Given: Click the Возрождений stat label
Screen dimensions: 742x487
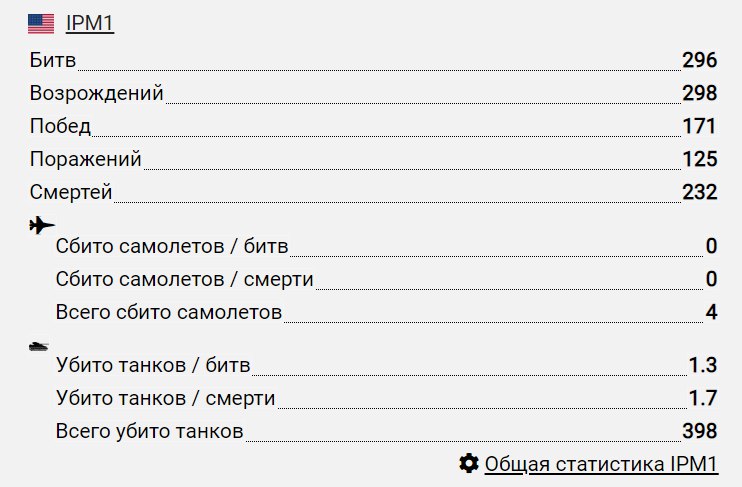Looking at the screenshot, I should coord(96,94).
